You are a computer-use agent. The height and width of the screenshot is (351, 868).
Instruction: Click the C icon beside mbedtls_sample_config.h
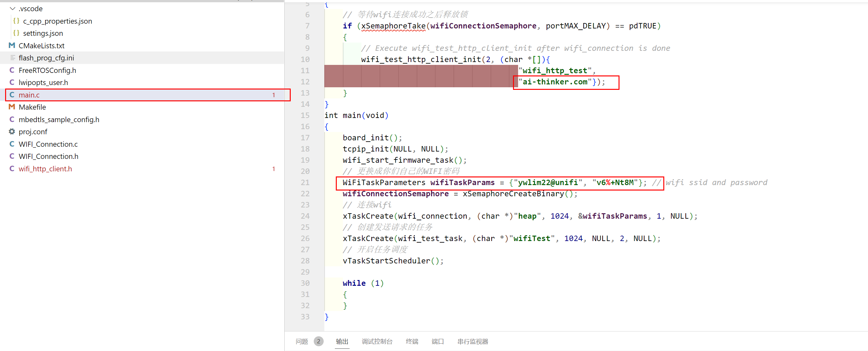[x=12, y=119]
